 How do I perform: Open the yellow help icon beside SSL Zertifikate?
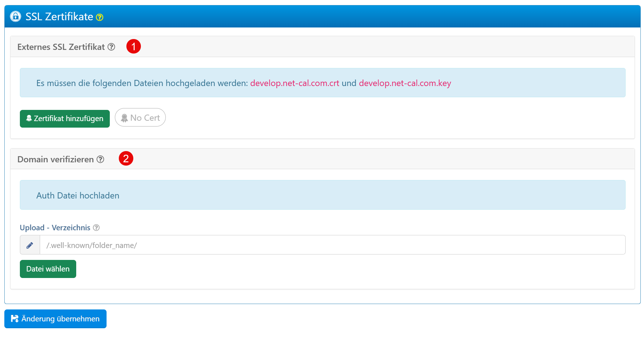pos(100,17)
